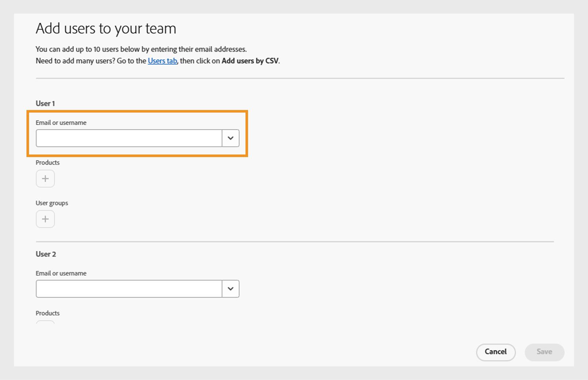588x380 pixels.
Task: Open the User 2 email dropdown arrow
Action: click(x=230, y=289)
